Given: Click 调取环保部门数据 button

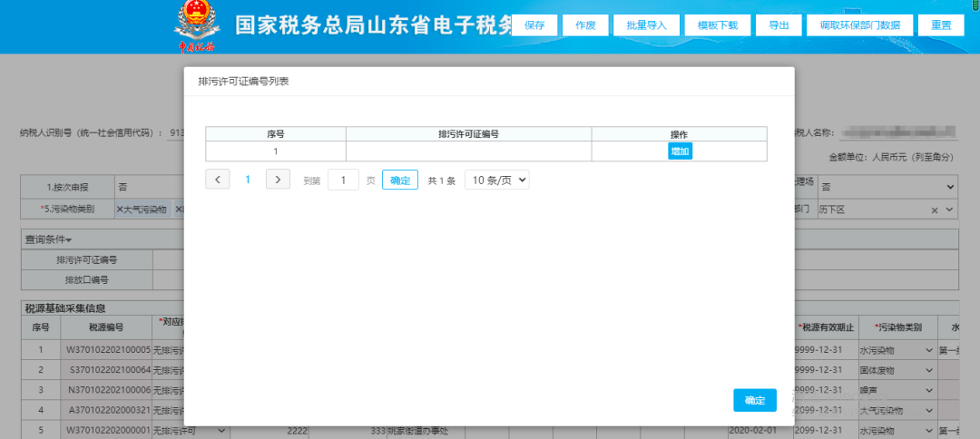Looking at the screenshot, I should pos(860,25).
